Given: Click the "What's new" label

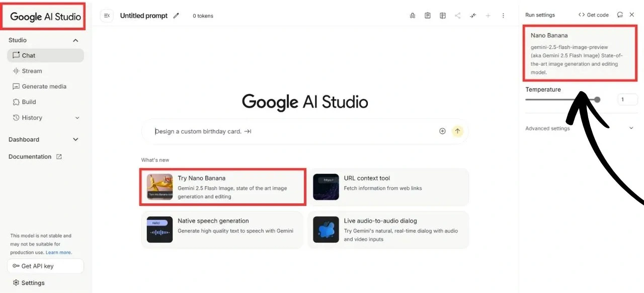Looking at the screenshot, I should [155, 160].
